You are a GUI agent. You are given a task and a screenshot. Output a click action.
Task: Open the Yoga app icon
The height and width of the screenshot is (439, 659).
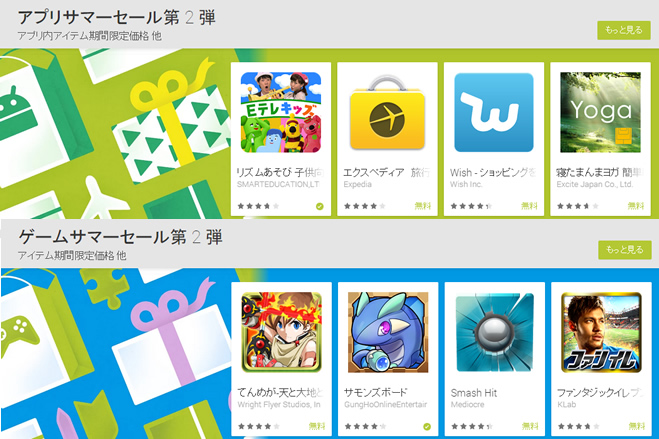click(600, 112)
